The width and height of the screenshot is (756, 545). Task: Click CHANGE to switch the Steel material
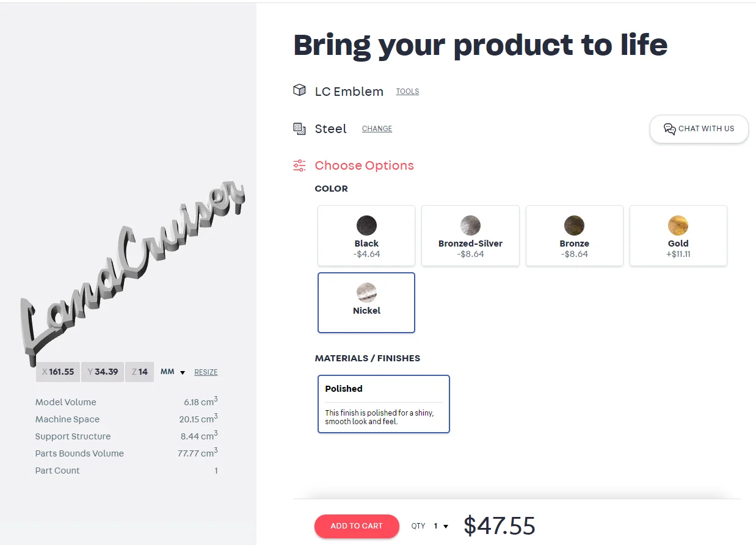tap(377, 129)
